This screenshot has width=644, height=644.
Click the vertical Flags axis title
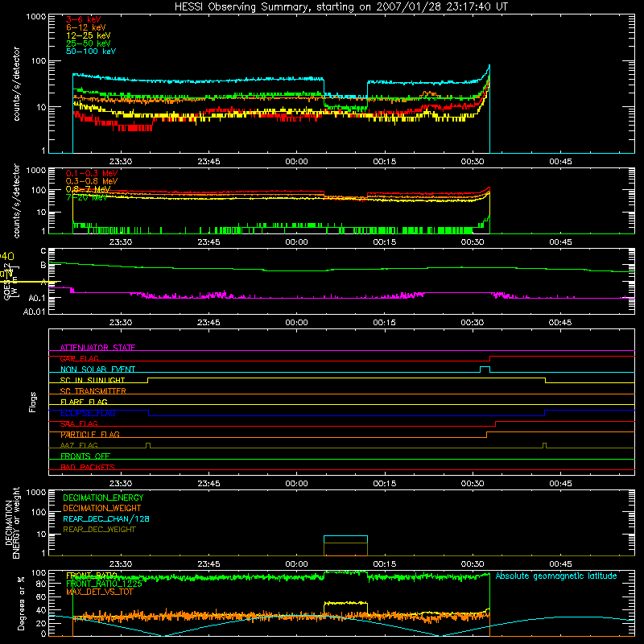pos(33,402)
